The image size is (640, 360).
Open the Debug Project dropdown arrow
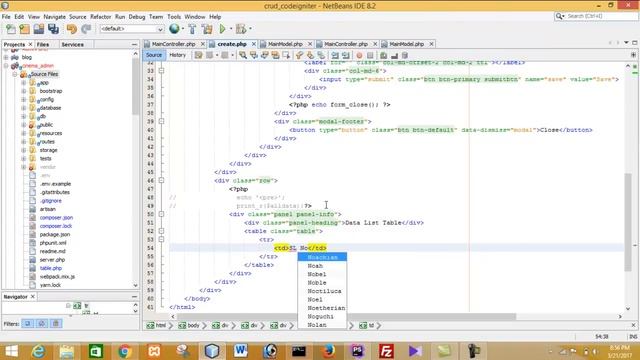click(x=250, y=29)
